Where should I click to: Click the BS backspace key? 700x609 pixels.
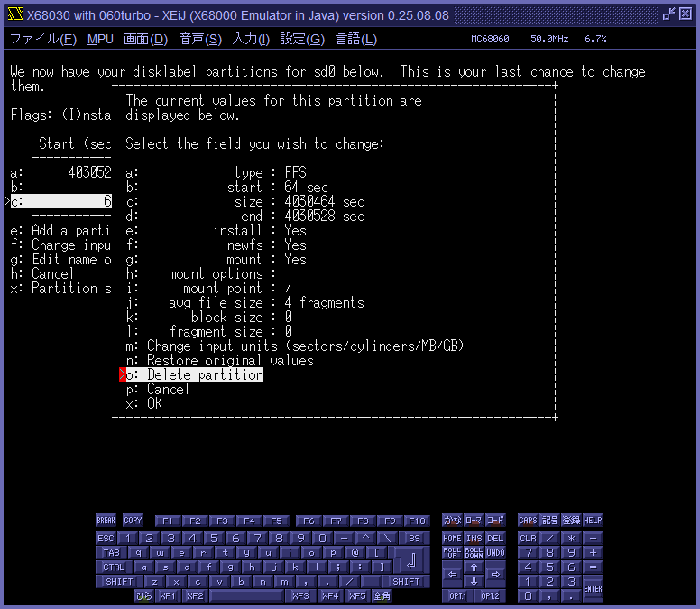click(414, 538)
